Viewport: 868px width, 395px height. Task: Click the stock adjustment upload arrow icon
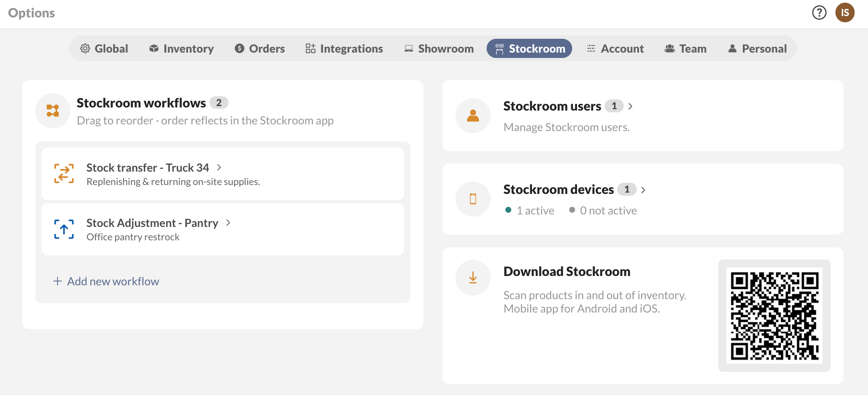tap(64, 229)
